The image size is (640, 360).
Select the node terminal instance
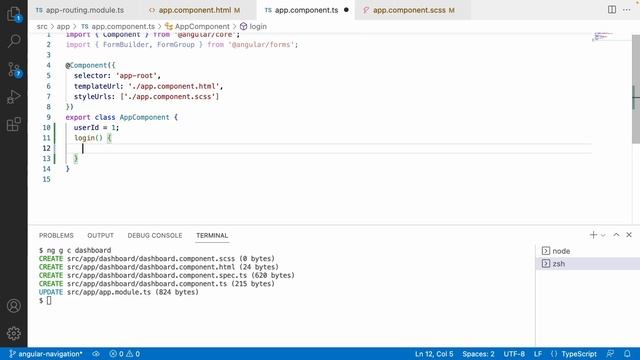click(x=588, y=251)
